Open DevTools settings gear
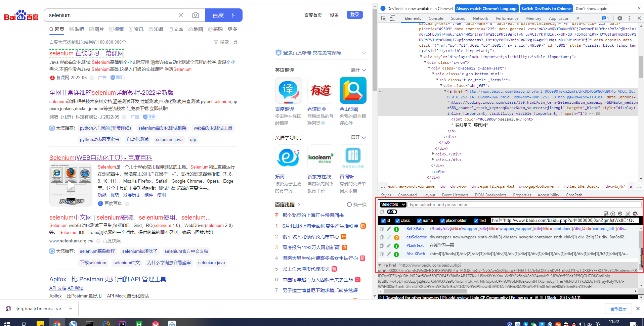 click(620, 18)
